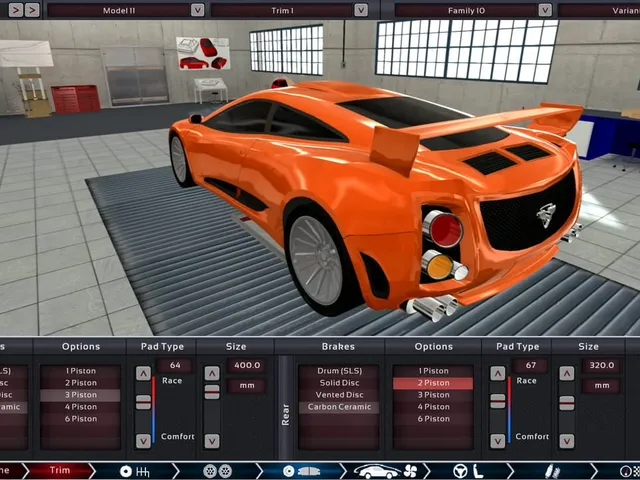Click the Model II name field

pyautogui.click(x=119, y=10)
